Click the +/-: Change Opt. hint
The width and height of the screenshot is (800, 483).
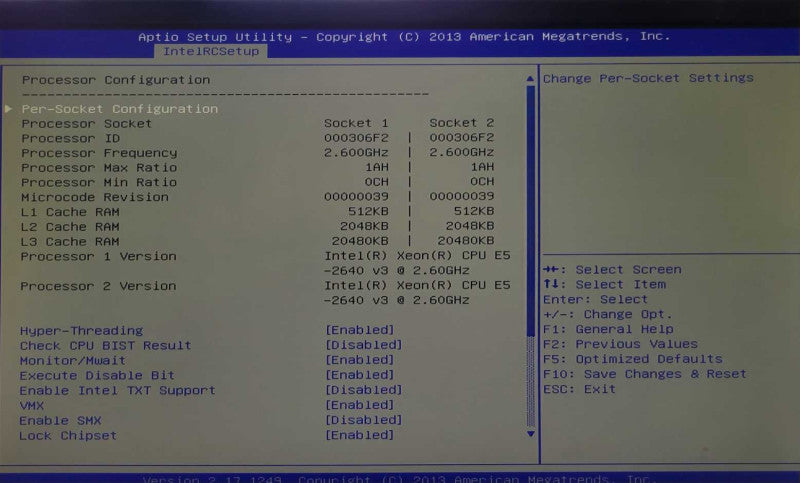(x=608, y=314)
